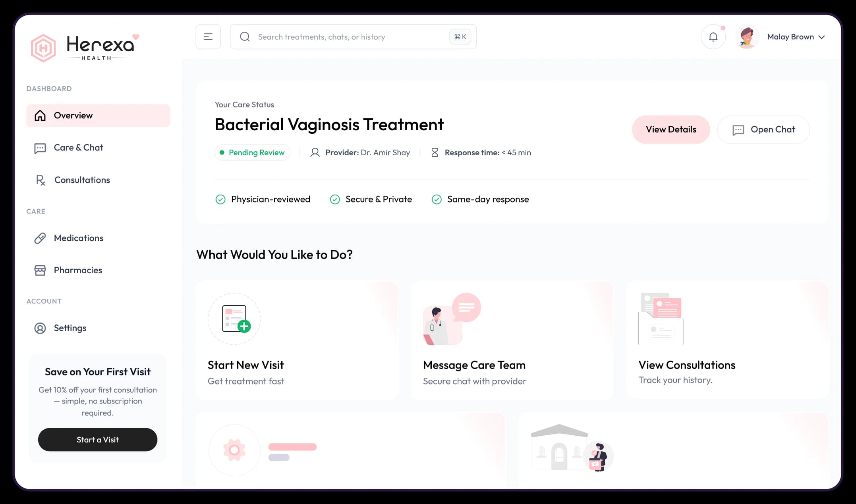The width and height of the screenshot is (856, 504).
Task: Focus the search treatments input field
Action: pyautogui.click(x=353, y=37)
